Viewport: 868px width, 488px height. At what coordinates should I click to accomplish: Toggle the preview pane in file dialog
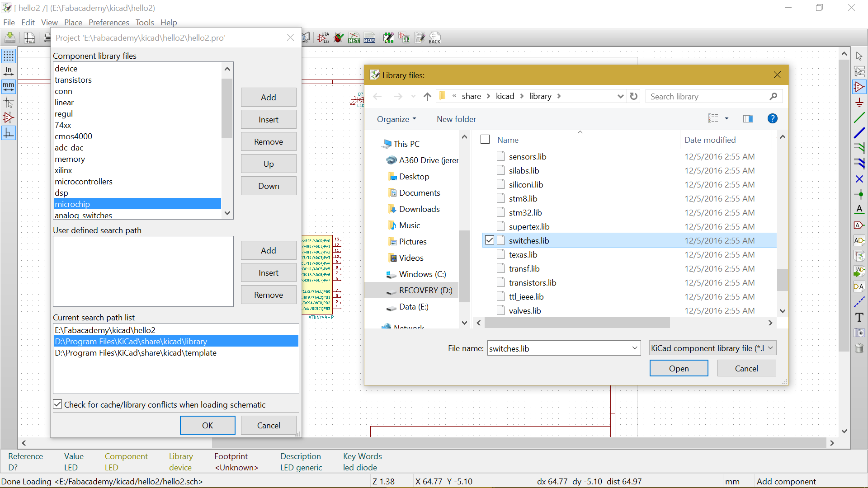pyautogui.click(x=748, y=118)
